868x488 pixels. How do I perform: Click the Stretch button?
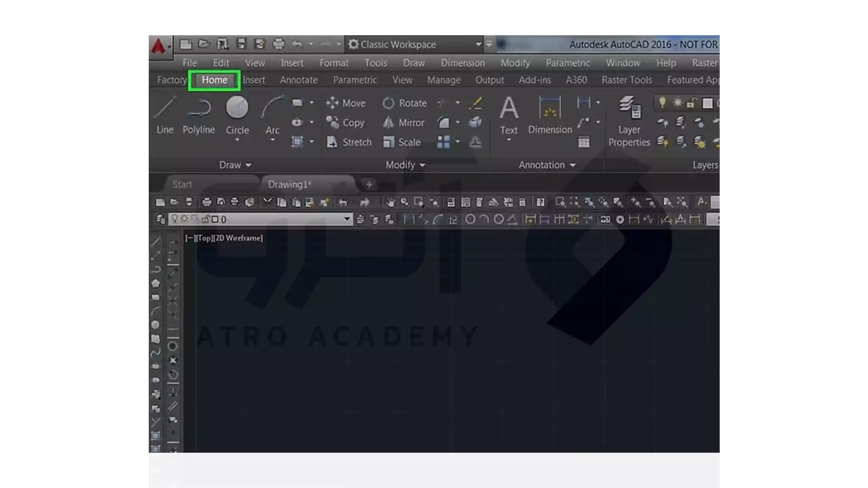pos(349,142)
